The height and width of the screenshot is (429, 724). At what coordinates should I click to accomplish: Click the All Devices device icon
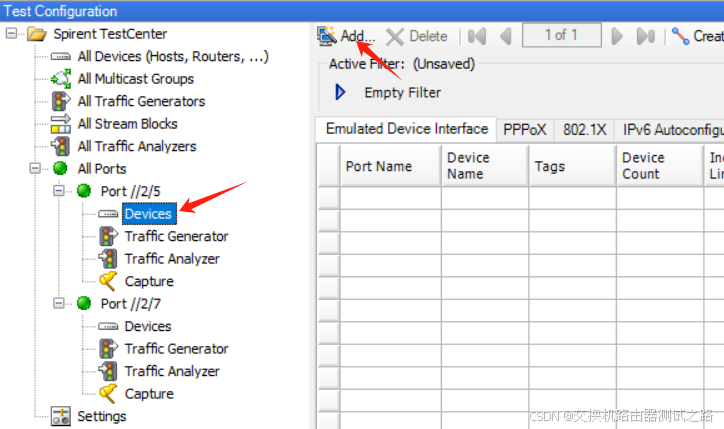(60, 57)
